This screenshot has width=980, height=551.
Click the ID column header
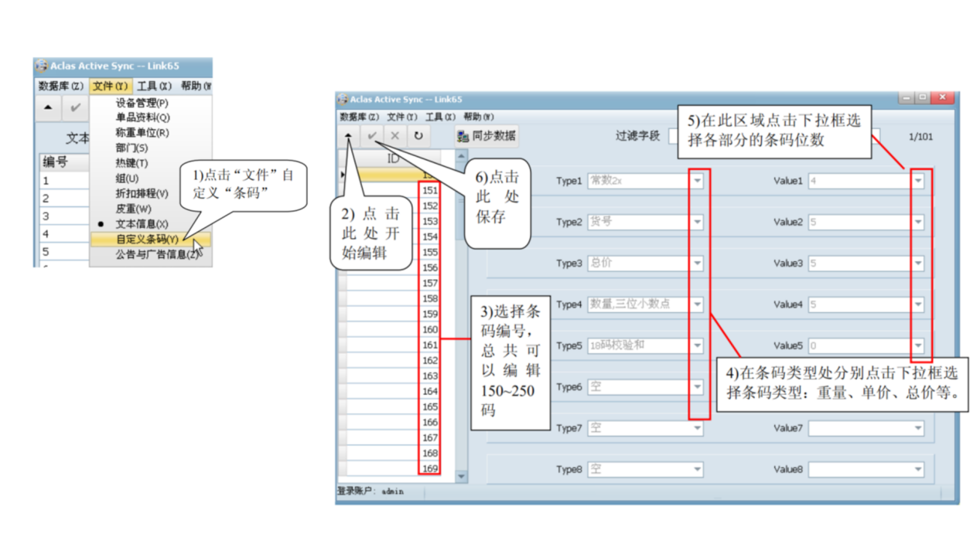(393, 158)
